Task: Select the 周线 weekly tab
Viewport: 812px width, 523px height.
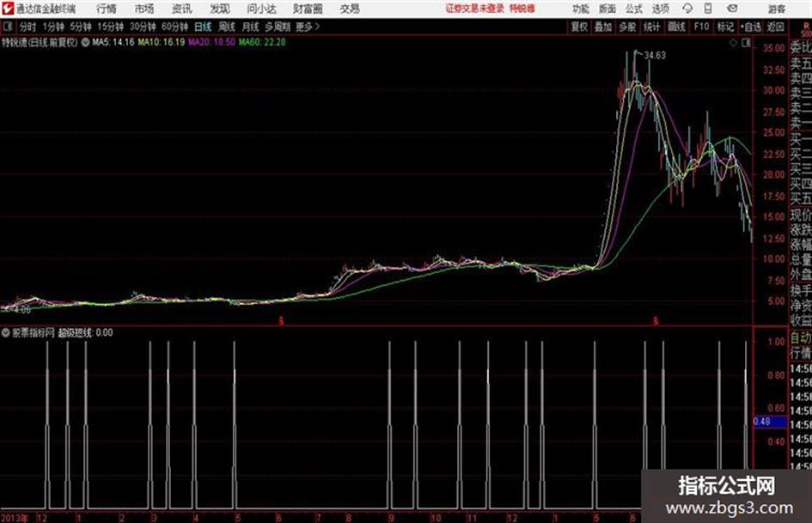Action: (227, 27)
